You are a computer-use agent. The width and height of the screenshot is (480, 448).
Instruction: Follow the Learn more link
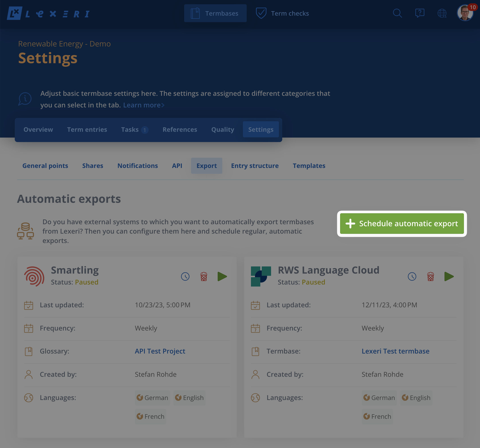pos(144,105)
